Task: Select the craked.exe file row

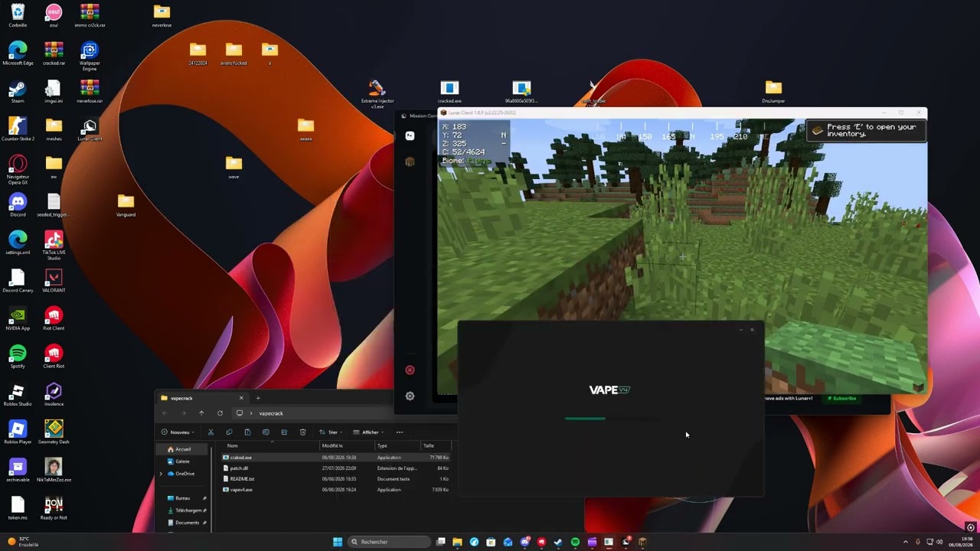Action: point(335,458)
